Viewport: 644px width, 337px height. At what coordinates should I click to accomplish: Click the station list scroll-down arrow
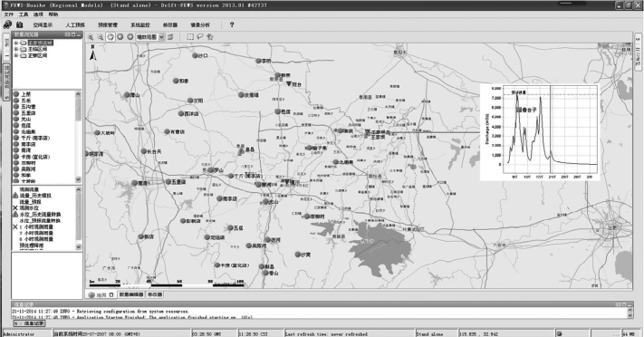click(x=79, y=179)
